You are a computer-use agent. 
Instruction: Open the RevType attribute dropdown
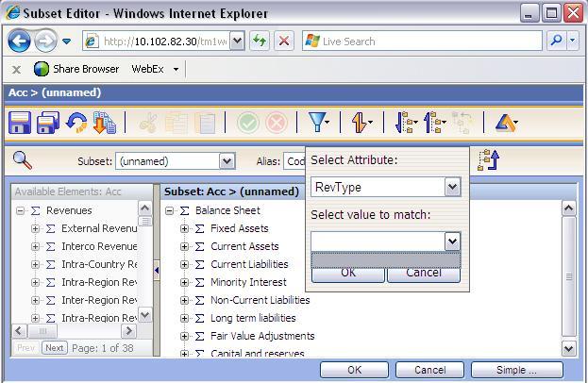click(x=453, y=187)
